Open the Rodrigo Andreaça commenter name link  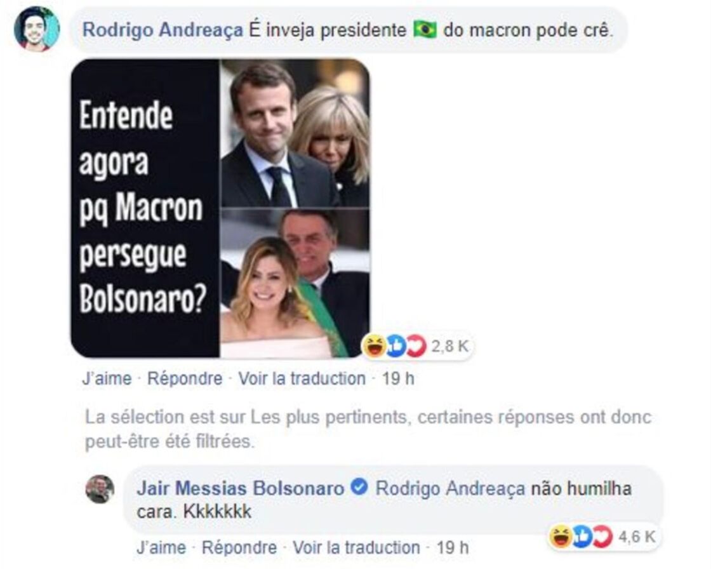tap(163, 30)
